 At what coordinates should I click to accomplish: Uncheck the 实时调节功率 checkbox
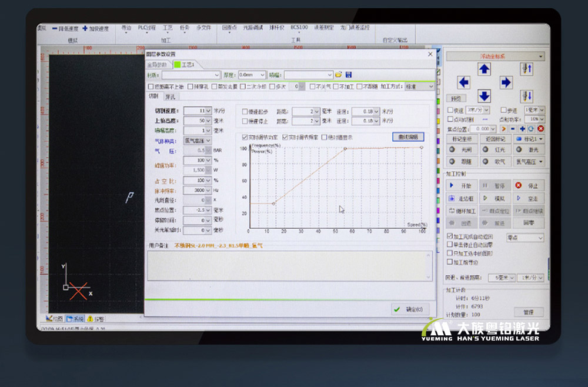point(245,137)
